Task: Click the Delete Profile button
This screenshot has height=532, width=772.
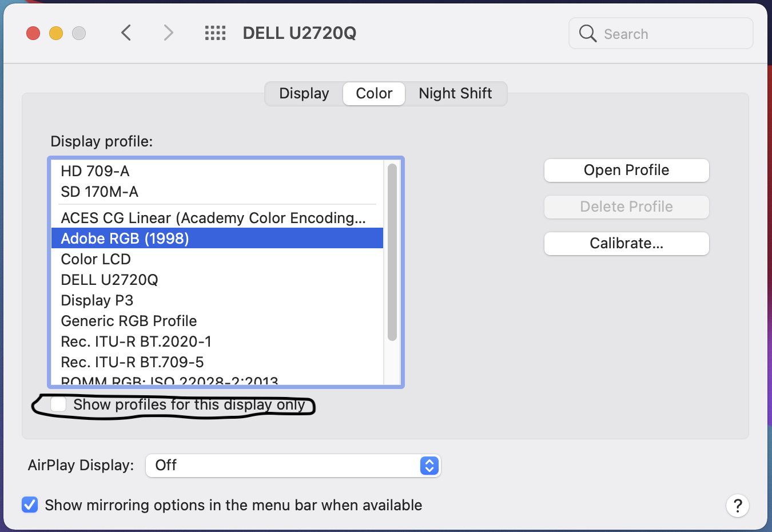Action: pos(627,207)
